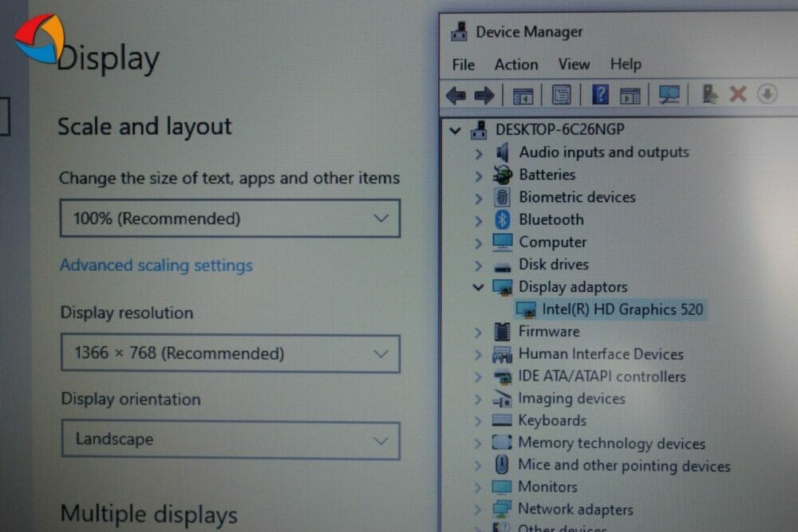Click the Show/Hide console tree toolbar icon
This screenshot has height=532, width=798.
(x=523, y=96)
